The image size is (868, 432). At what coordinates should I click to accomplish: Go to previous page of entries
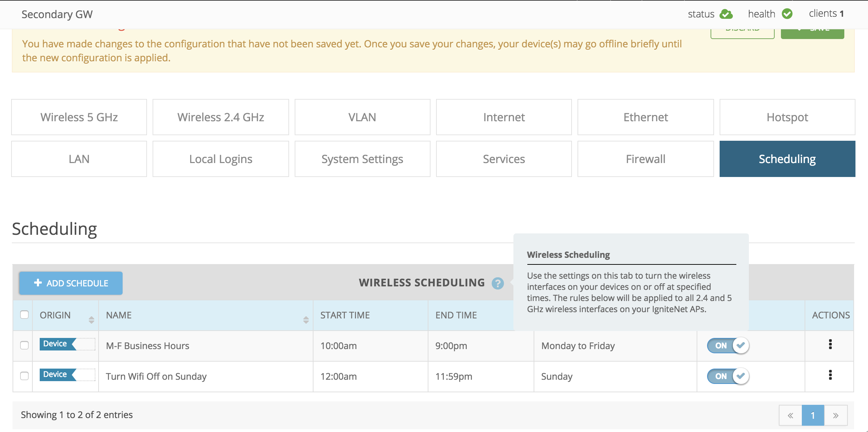(x=790, y=415)
